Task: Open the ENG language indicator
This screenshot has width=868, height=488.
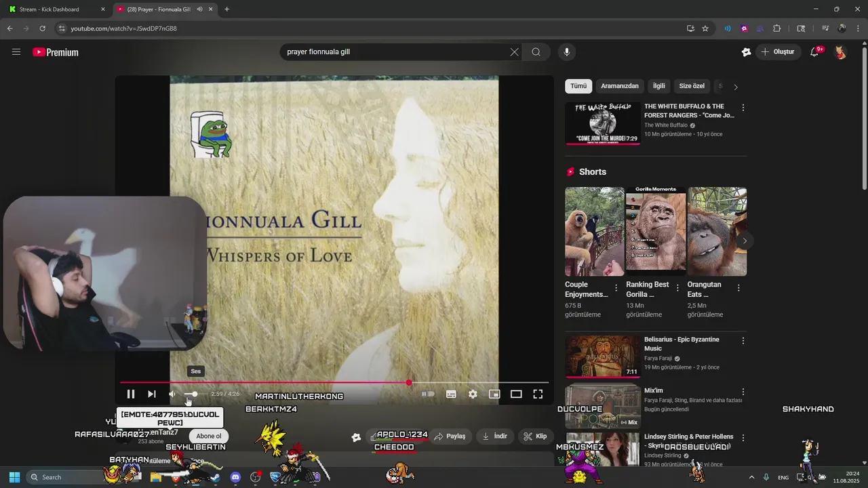Action: 783,477
